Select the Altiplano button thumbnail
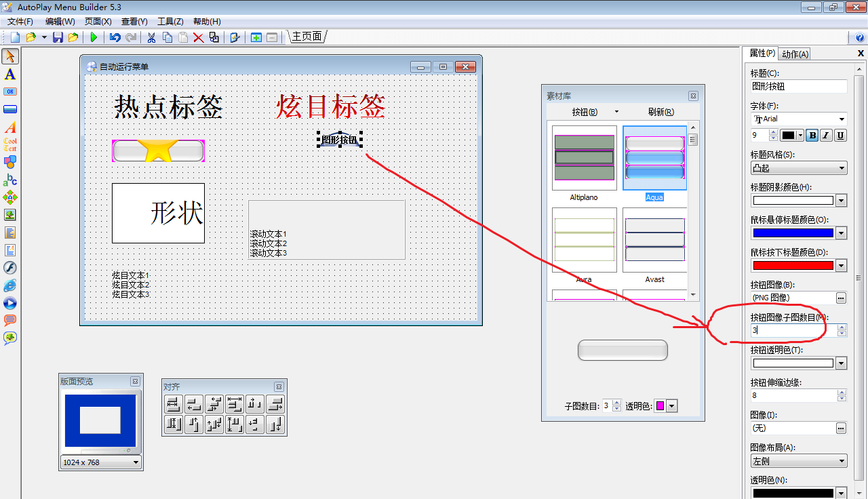 tap(585, 158)
